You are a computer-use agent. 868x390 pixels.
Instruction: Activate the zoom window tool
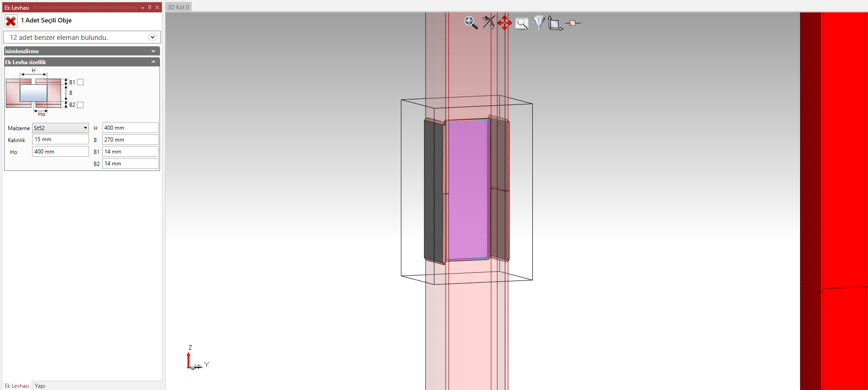click(522, 23)
